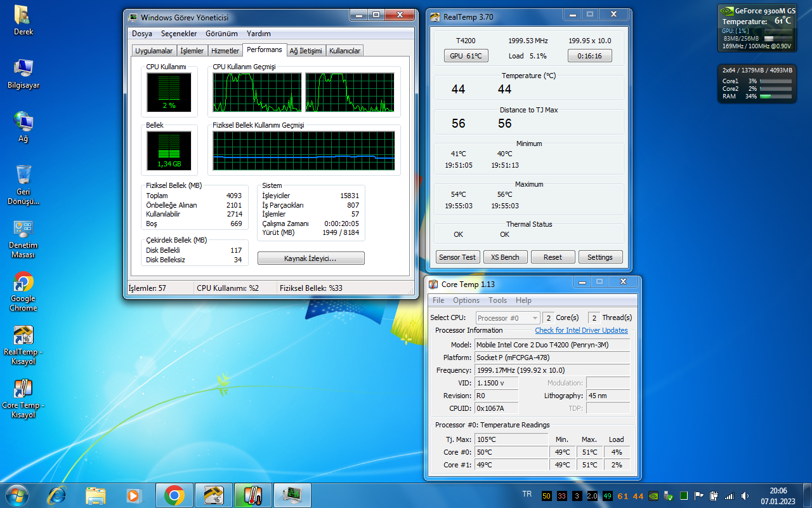Click the green CPU usage tray icon
This screenshot has height=508, width=812.
(684, 496)
